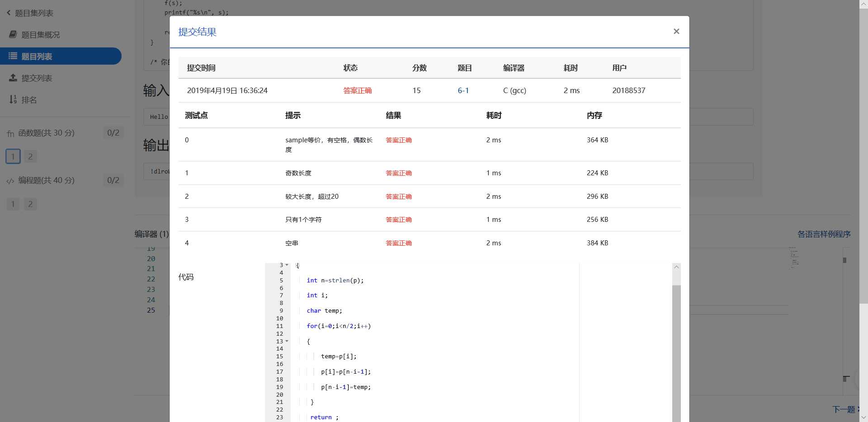Screen dimensions: 868x422
Task: Open 各语言样例程序 link
Action: click(x=824, y=234)
